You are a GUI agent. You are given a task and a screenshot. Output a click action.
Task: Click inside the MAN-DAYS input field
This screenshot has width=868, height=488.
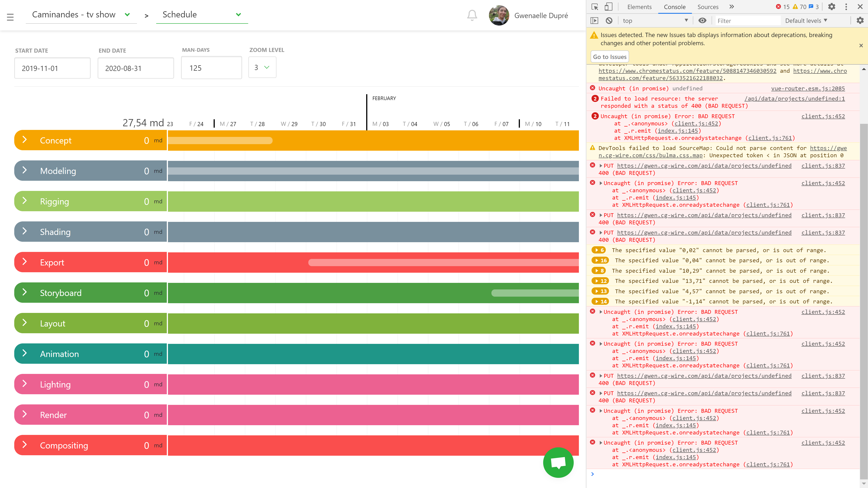click(x=211, y=67)
